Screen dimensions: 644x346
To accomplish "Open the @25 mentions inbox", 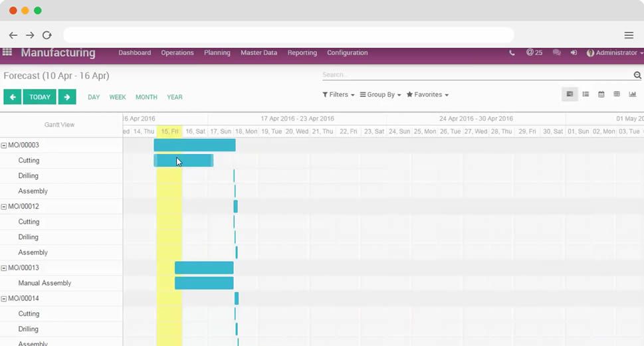I will coord(534,52).
